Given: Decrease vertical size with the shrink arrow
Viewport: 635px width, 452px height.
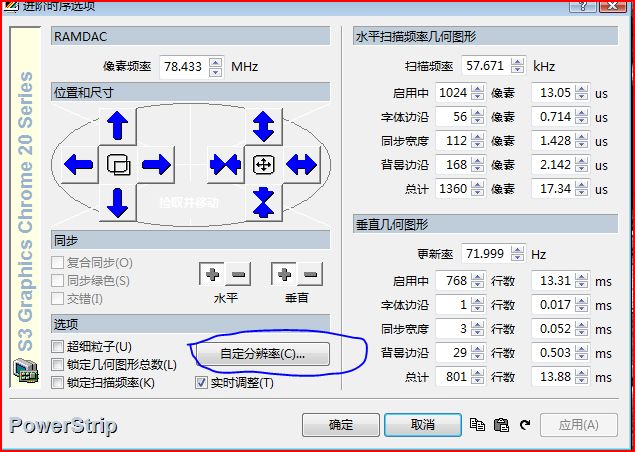Looking at the screenshot, I should 264,203.
